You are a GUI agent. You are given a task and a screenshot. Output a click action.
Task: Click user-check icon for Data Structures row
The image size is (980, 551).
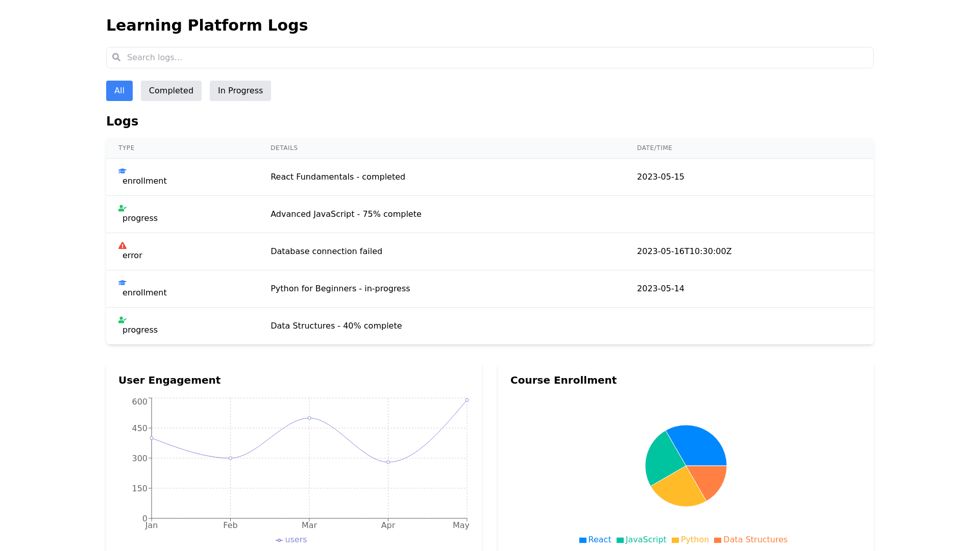click(122, 320)
